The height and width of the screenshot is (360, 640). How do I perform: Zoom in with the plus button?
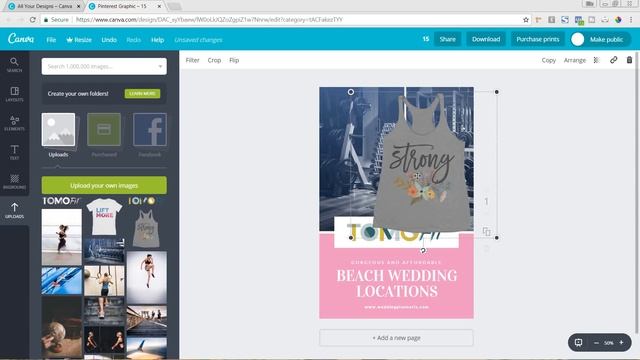tap(621, 342)
